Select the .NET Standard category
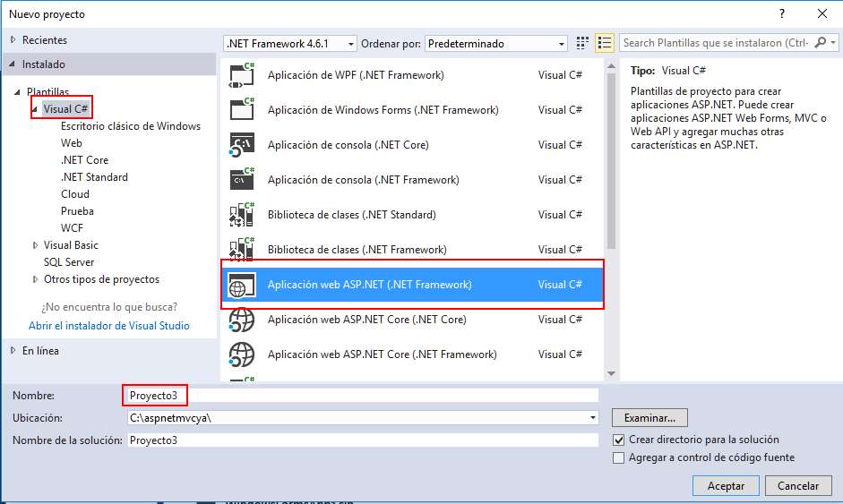Screen dimensions: 843x504 point(94,177)
